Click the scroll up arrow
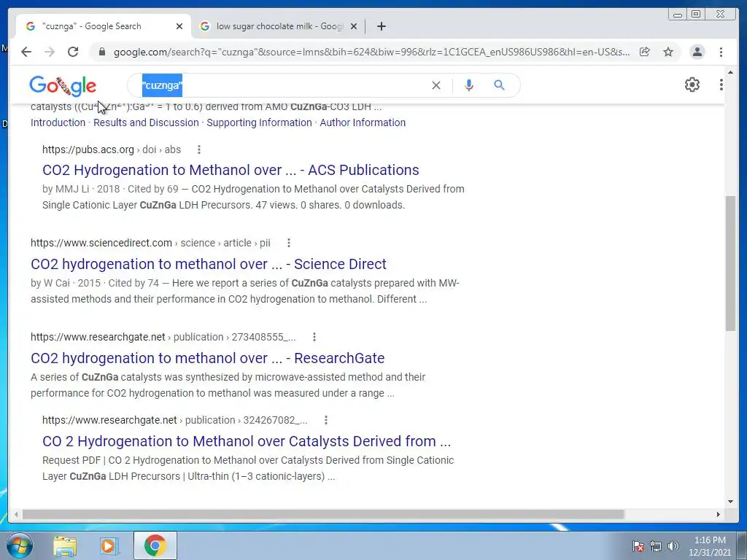This screenshot has width=747, height=560. 731,72
